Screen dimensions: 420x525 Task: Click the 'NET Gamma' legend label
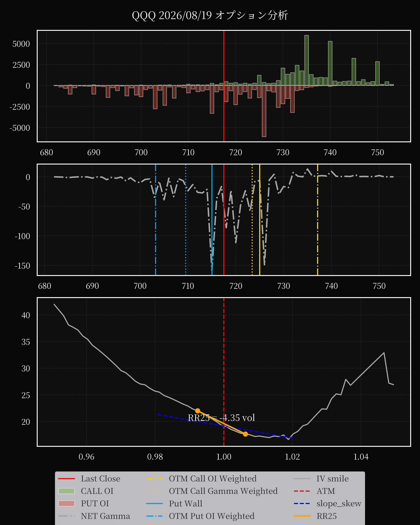pos(105,516)
